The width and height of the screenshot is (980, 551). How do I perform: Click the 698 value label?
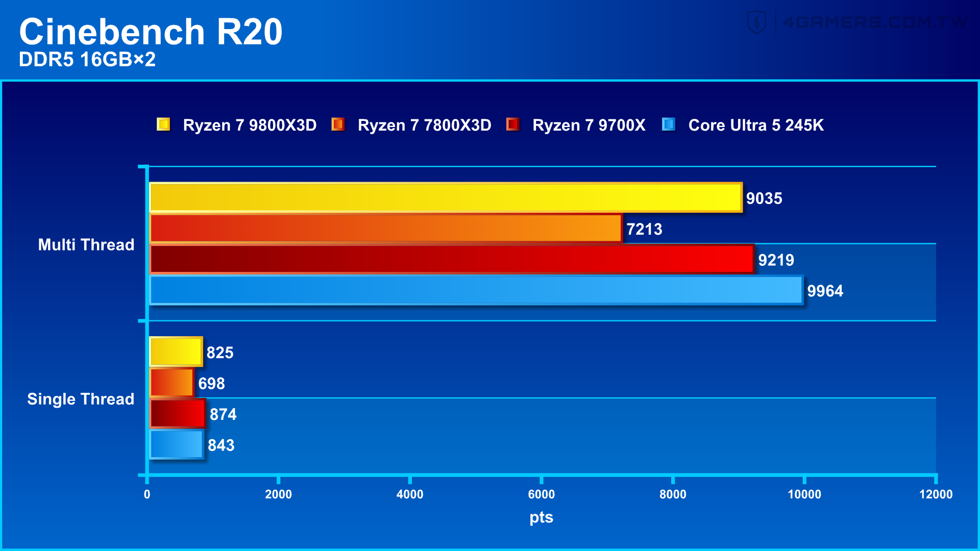click(211, 384)
